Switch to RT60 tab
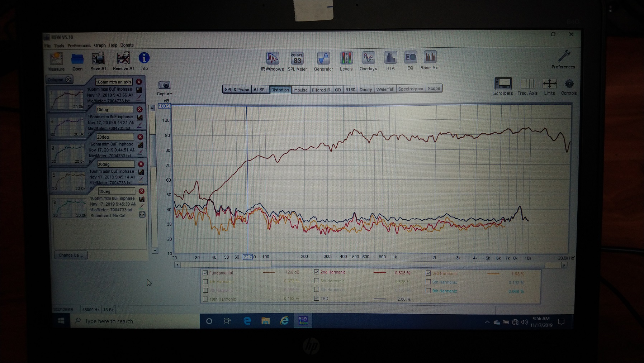Image resolution: width=644 pixels, height=363 pixels. tap(350, 90)
